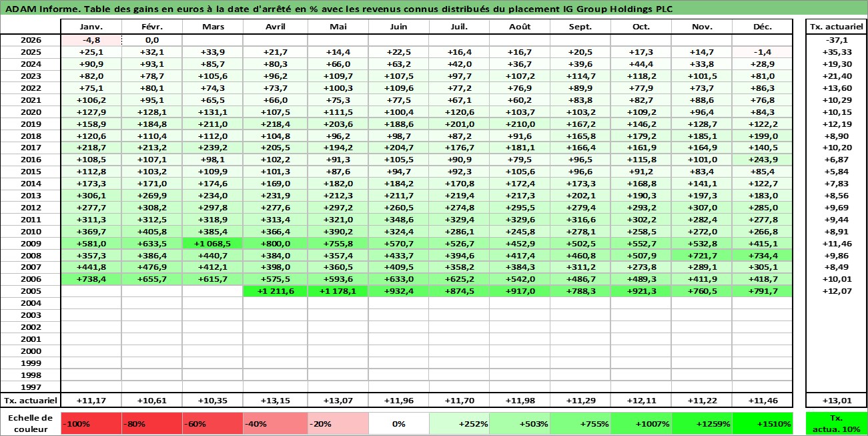Click the ADAM Informe title bar text
This screenshot has width=868, height=436.
pos(338,9)
